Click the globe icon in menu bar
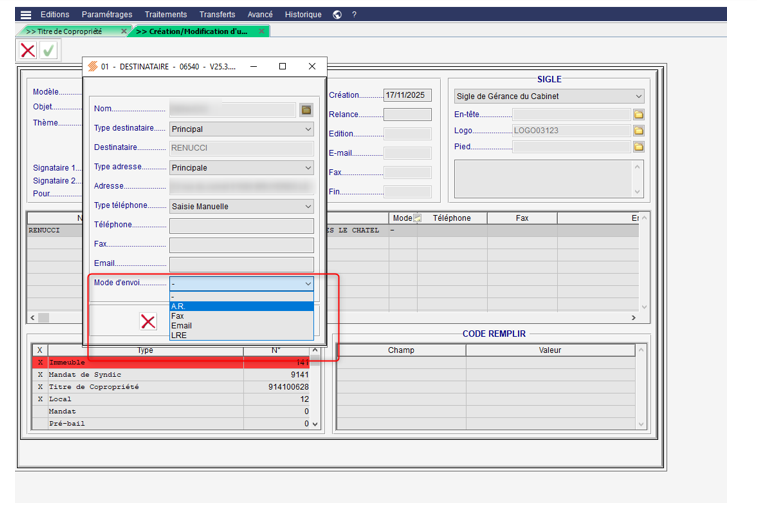The width and height of the screenshot is (757, 517). pyautogui.click(x=337, y=15)
